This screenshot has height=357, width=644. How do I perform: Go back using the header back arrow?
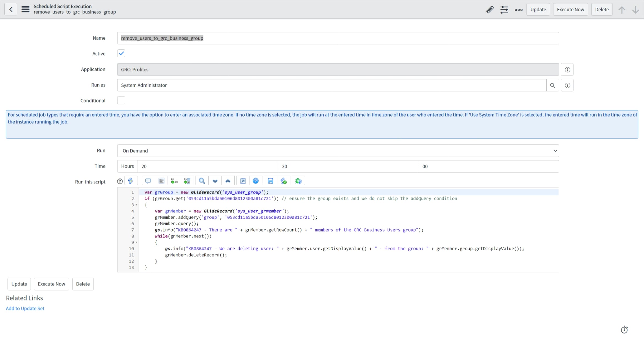coord(11,9)
